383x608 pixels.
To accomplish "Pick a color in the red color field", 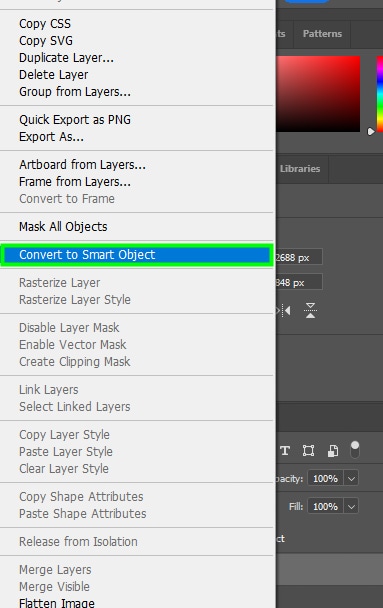I will (318, 94).
